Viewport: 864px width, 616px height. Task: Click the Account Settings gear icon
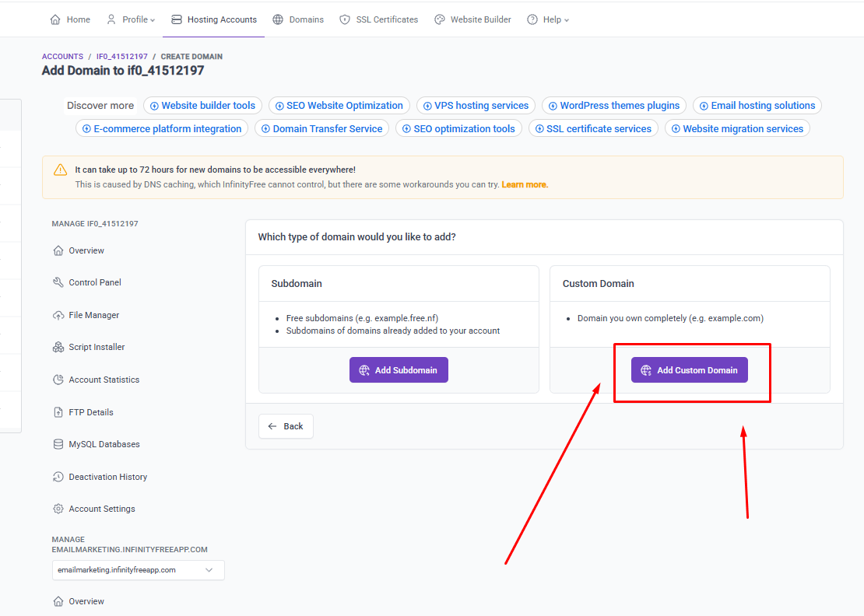point(58,509)
